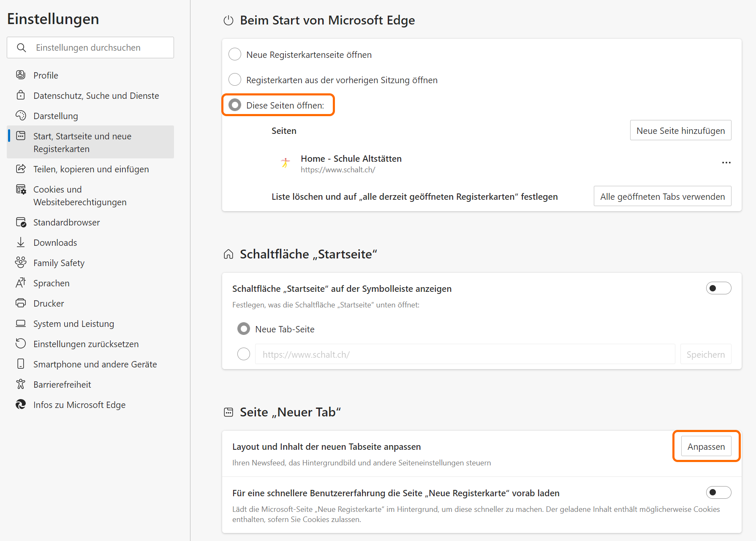Click the Anpassen button

pyautogui.click(x=706, y=447)
